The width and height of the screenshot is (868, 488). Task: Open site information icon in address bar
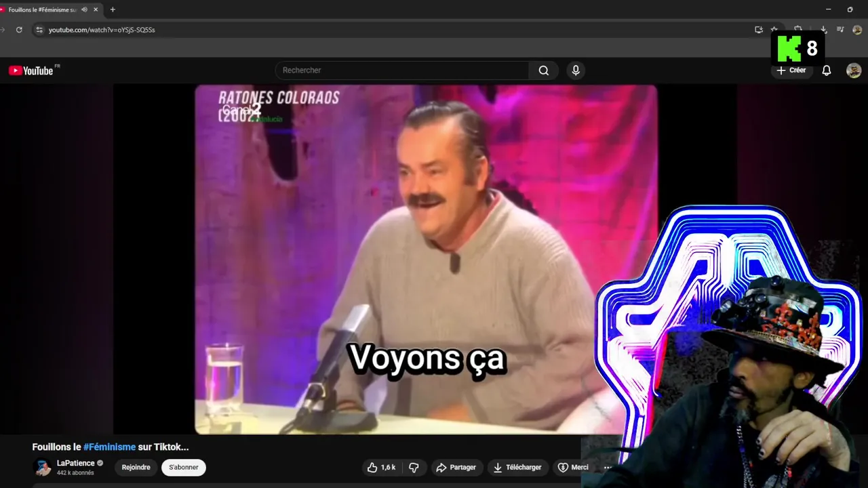(39, 30)
